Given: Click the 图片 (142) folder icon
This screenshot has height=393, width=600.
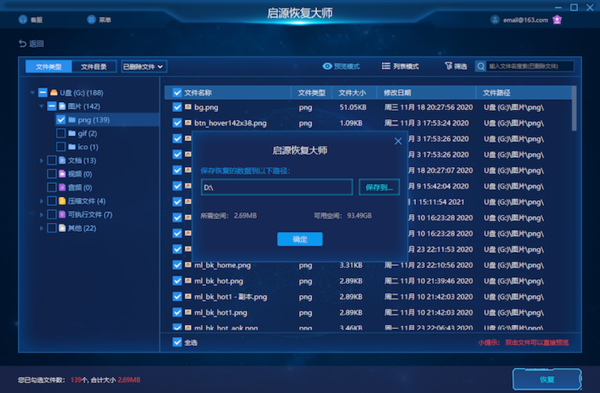Looking at the screenshot, I should click(62, 106).
